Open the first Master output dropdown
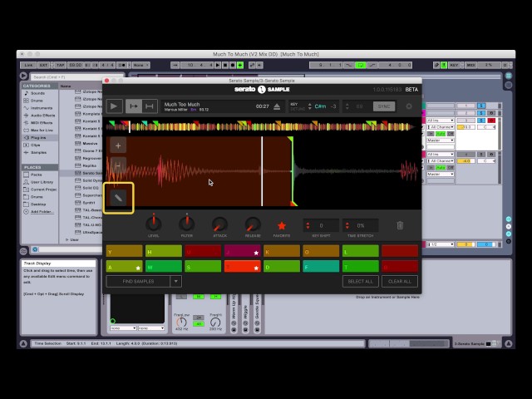532x399 pixels. (x=440, y=140)
